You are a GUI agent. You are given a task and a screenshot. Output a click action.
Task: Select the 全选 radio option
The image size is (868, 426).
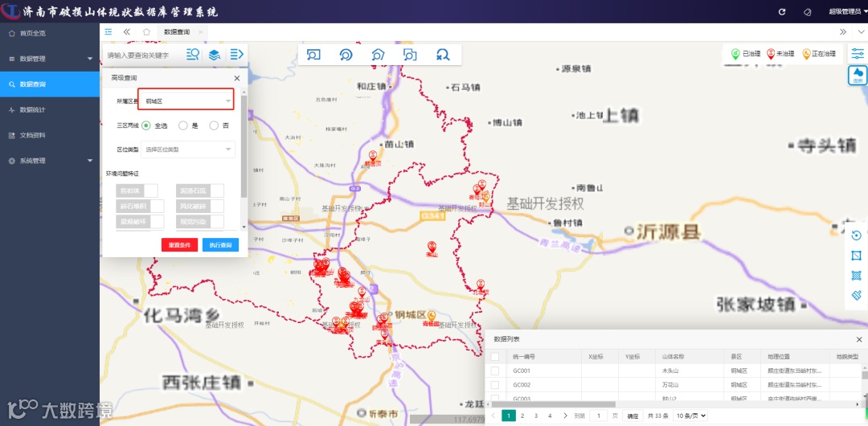click(146, 125)
